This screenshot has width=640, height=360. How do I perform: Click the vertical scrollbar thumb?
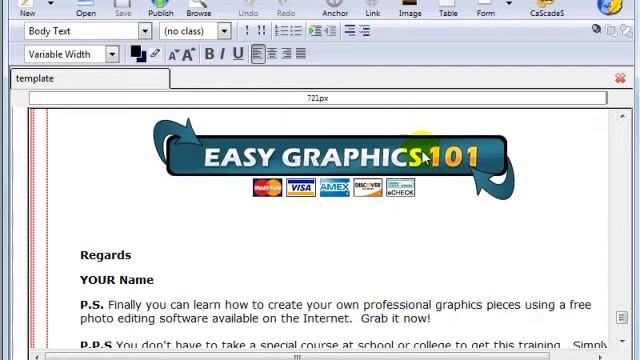(x=622, y=318)
